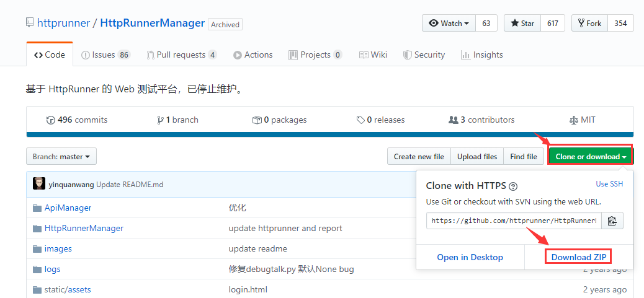Screen dimensions: 644x298
Task: Copy the clone URL with the clipboard icon
Action: (x=612, y=221)
